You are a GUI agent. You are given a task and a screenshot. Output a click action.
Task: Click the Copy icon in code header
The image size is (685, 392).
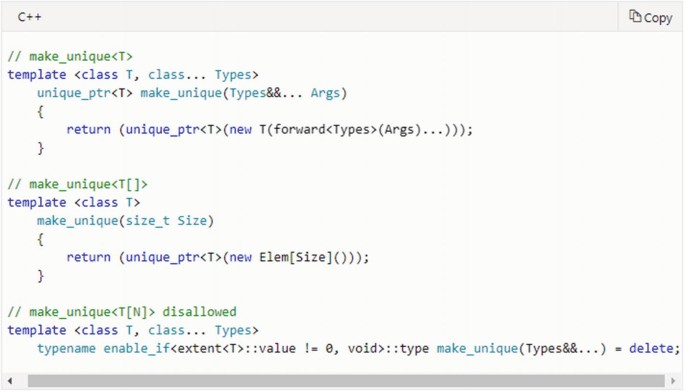[x=635, y=17]
